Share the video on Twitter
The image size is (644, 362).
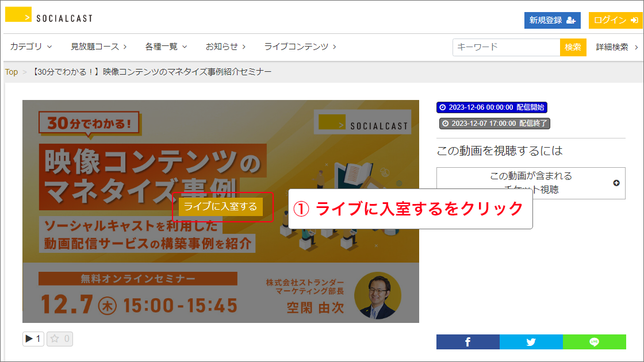click(x=531, y=342)
